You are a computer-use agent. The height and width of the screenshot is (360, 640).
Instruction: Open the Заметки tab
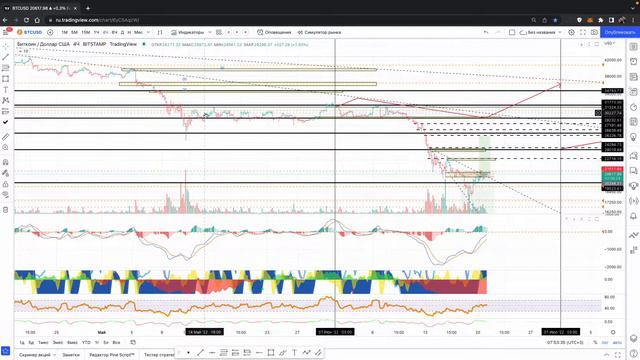pos(71,355)
